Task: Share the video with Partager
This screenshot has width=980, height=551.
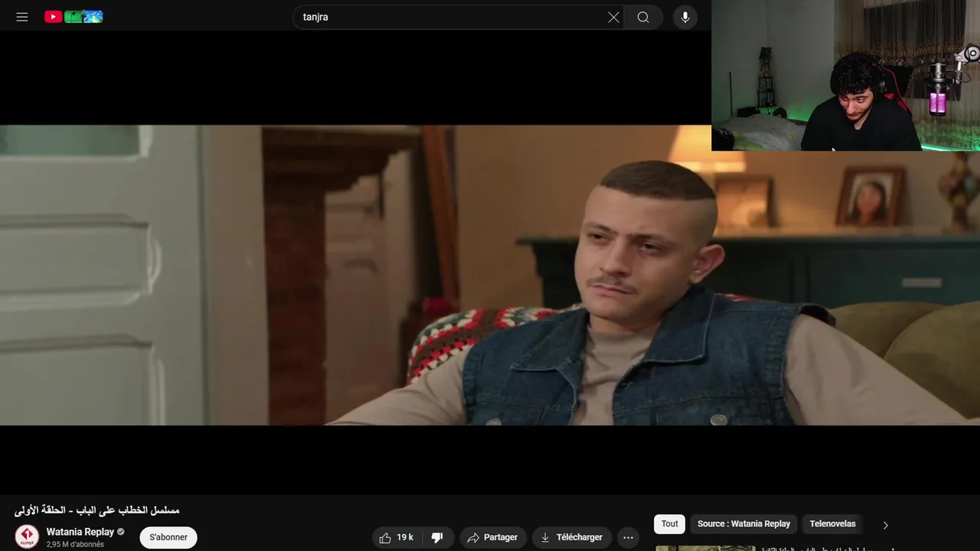Action: [x=493, y=537]
